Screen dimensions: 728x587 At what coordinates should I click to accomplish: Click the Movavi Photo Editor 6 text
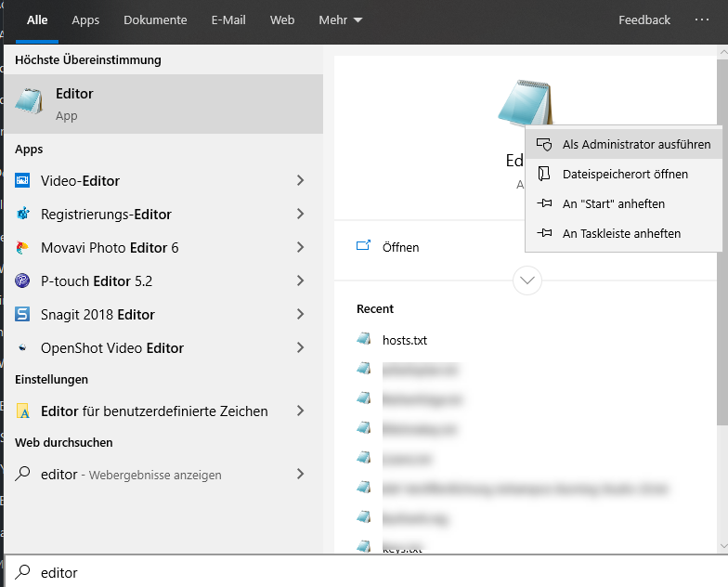[x=110, y=247]
